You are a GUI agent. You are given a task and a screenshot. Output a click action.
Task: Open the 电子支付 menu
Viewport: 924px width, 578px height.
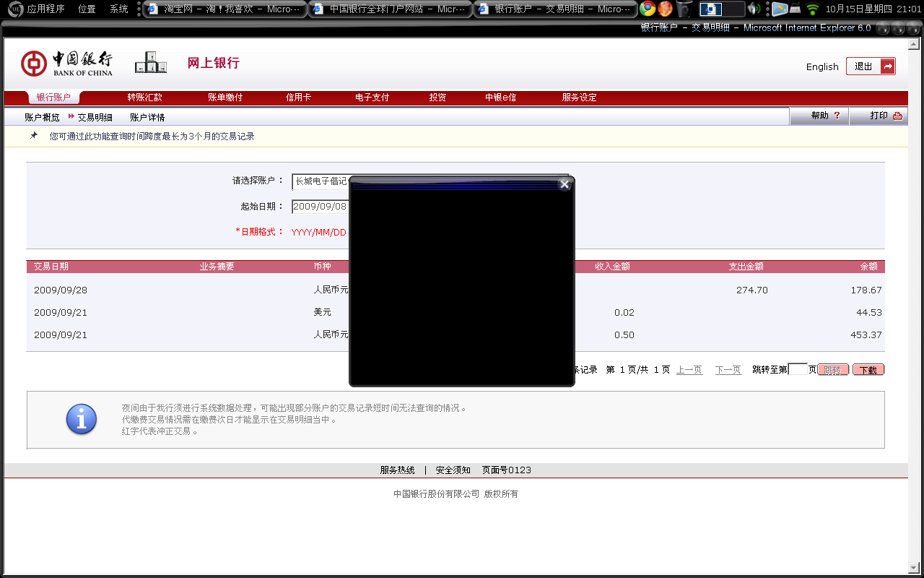point(372,98)
